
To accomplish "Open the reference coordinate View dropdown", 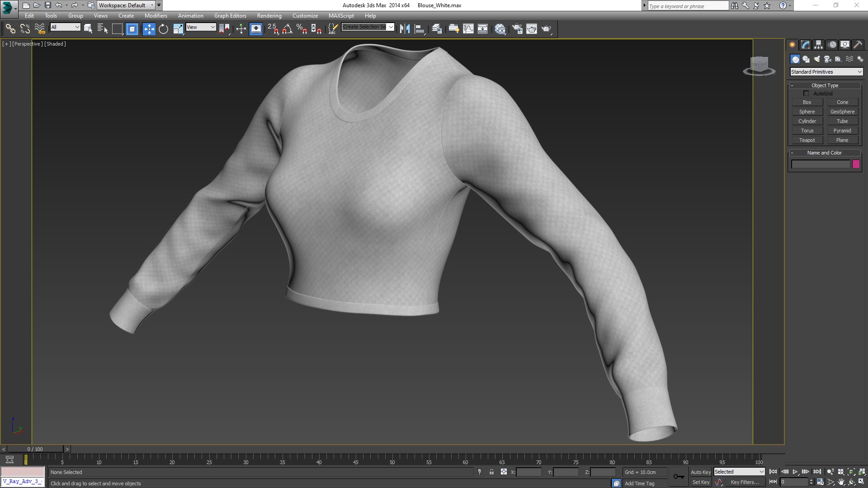I will coord(201,27).
